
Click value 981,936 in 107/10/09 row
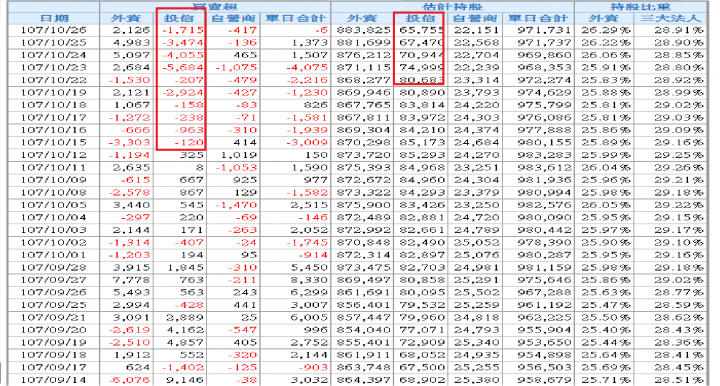(544, 180)
